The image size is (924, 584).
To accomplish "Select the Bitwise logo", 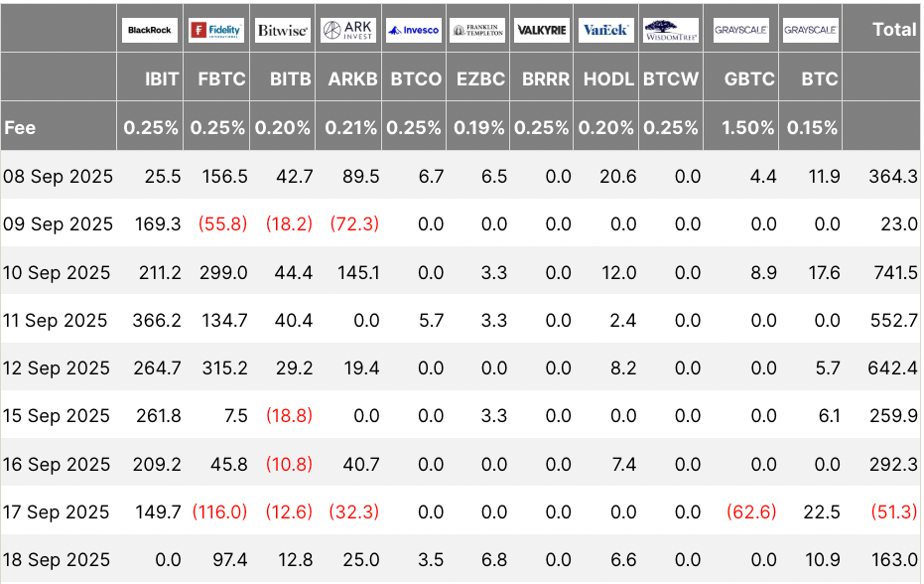I will tap(283, 30).
